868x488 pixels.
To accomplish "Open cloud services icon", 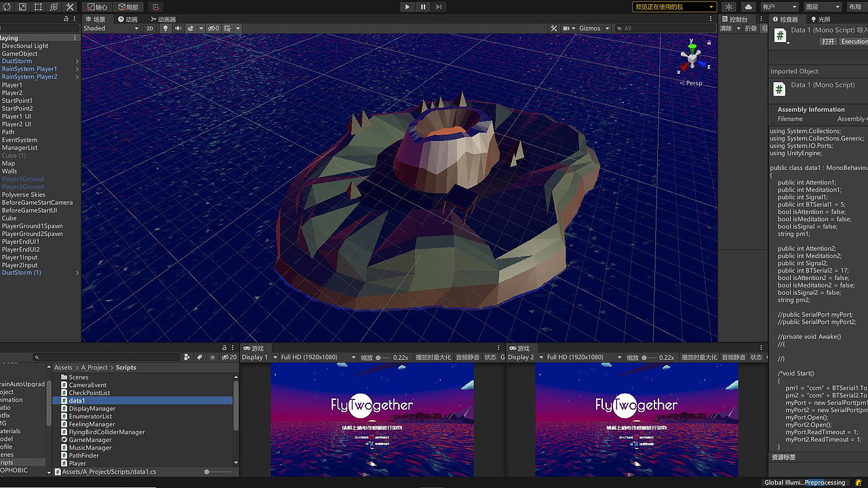I will pyautogui.click(x=749, y=7).
